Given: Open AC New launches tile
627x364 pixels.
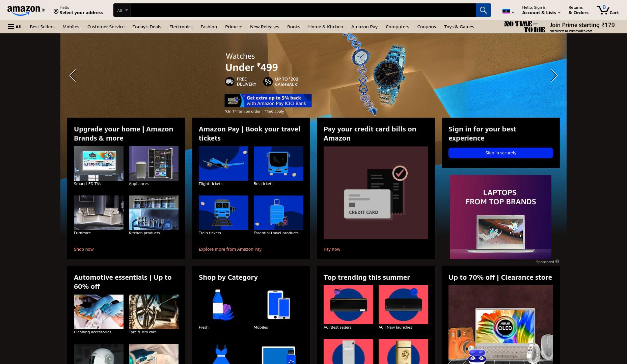Looking at the screenshot, I should tap(403, 305).
